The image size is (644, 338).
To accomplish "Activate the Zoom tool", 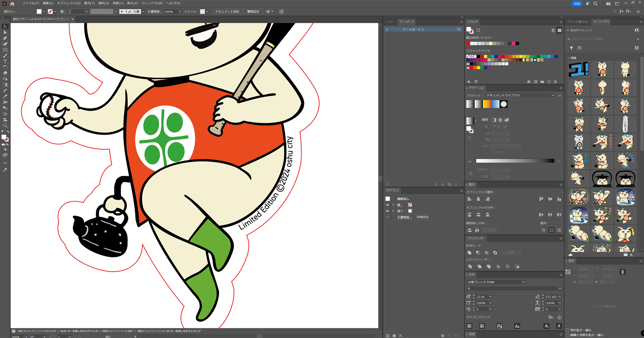I will [x=5, y=126].
